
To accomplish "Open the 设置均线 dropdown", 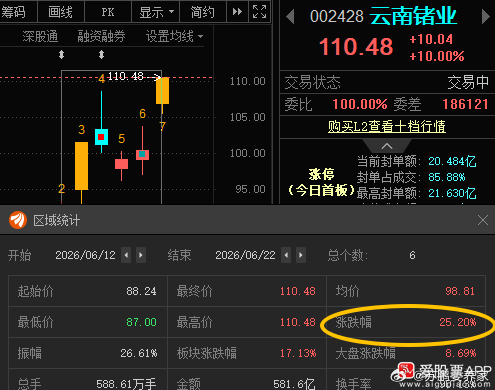I will (x=174, y=36).
